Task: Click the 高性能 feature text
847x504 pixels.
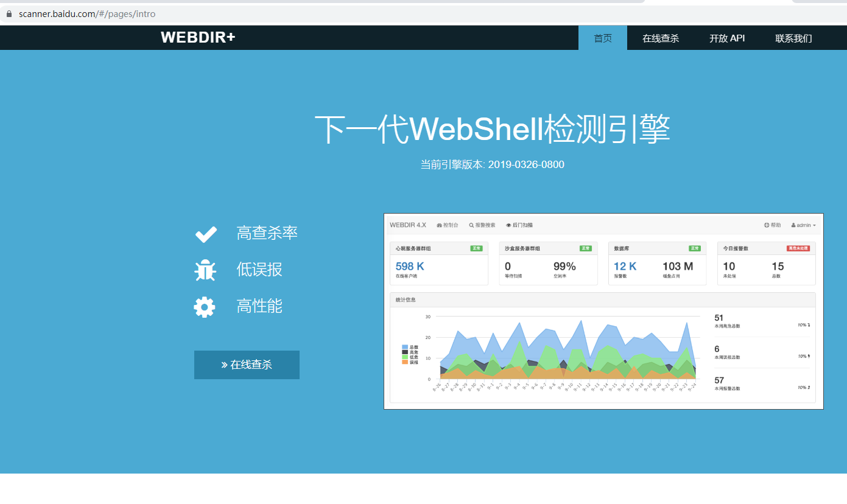Action: [x=259, y=306]
